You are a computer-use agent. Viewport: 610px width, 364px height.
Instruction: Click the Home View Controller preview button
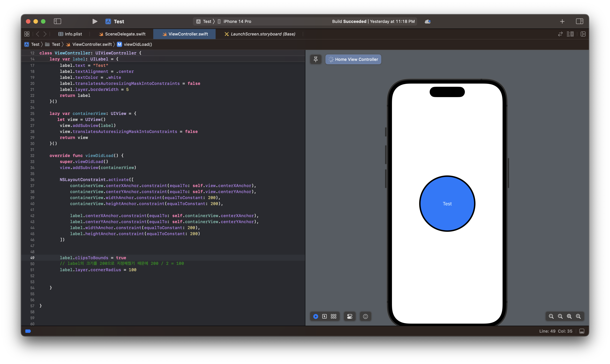click(353, 59)
